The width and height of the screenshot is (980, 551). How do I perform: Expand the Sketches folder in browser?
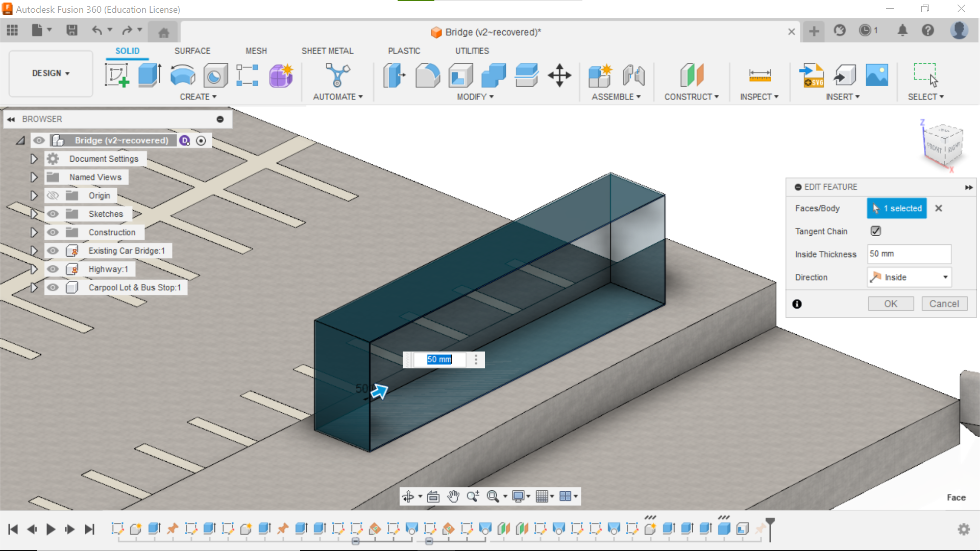(x=34, y=214)
